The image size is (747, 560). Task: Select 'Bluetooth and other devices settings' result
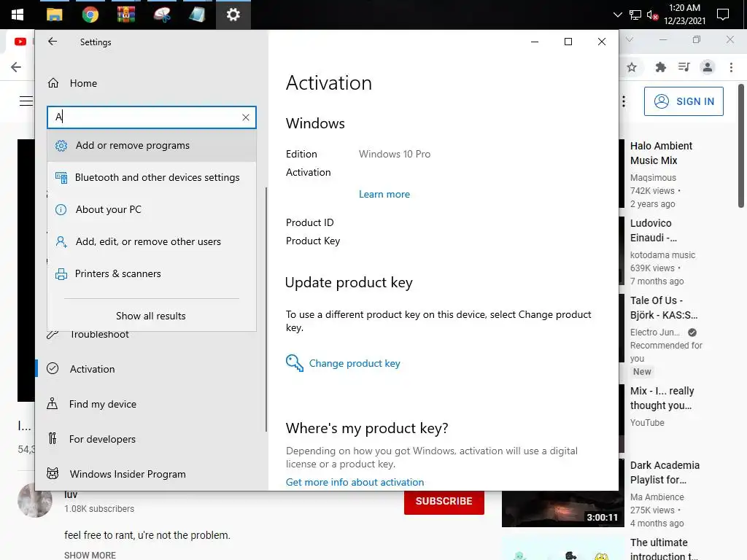coord(152,177)
